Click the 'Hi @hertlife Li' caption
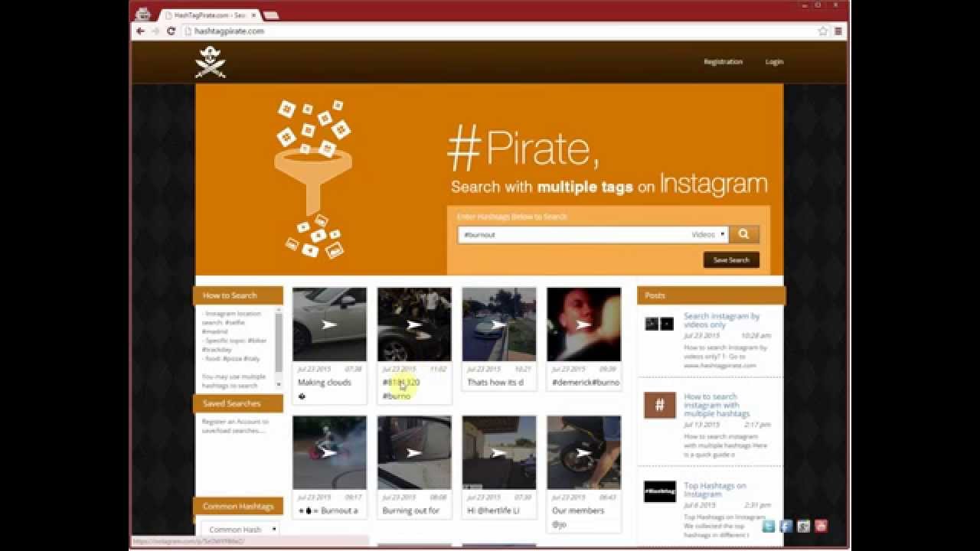This screenshot has height=551, width=980. (x=493, y=510)
